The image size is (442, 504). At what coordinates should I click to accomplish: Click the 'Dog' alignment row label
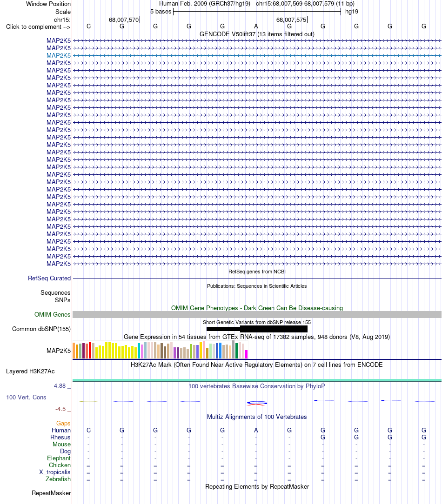click(x=65, y=451)
